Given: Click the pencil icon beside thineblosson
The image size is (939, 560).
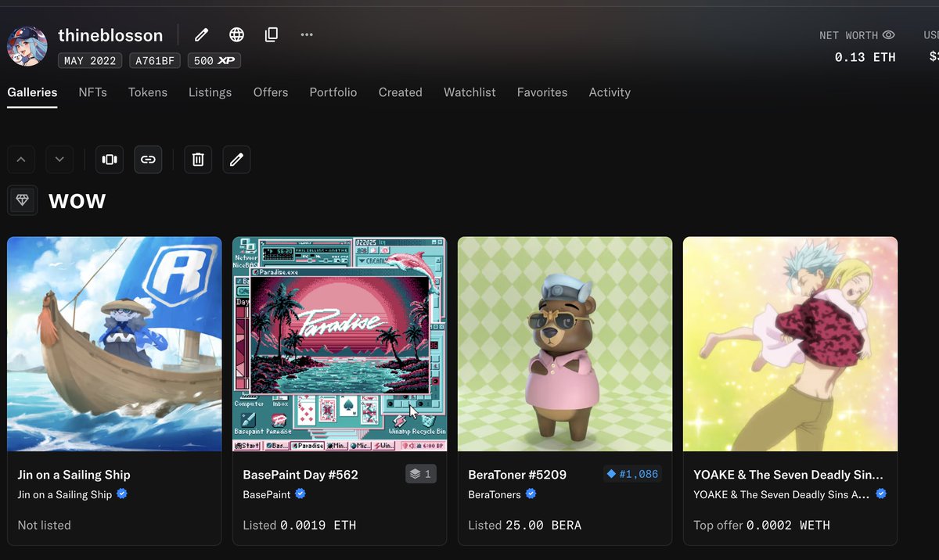Looking at the screenshot, I should [x=202, y=34].
